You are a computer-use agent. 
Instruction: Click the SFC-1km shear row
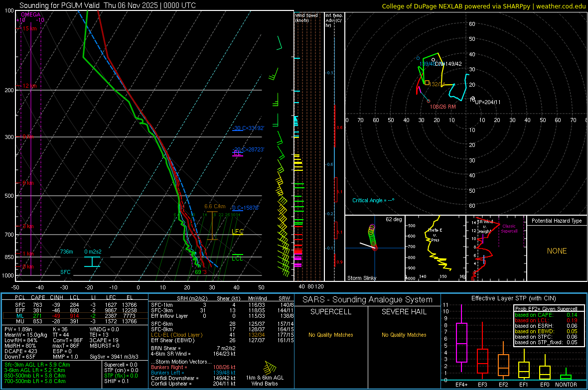pos(222,305)
